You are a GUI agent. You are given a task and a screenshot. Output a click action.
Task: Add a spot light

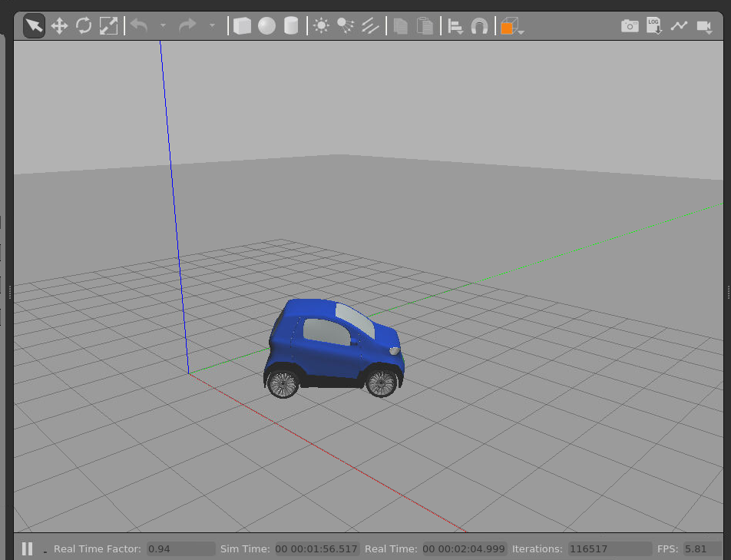click(346, 25)
